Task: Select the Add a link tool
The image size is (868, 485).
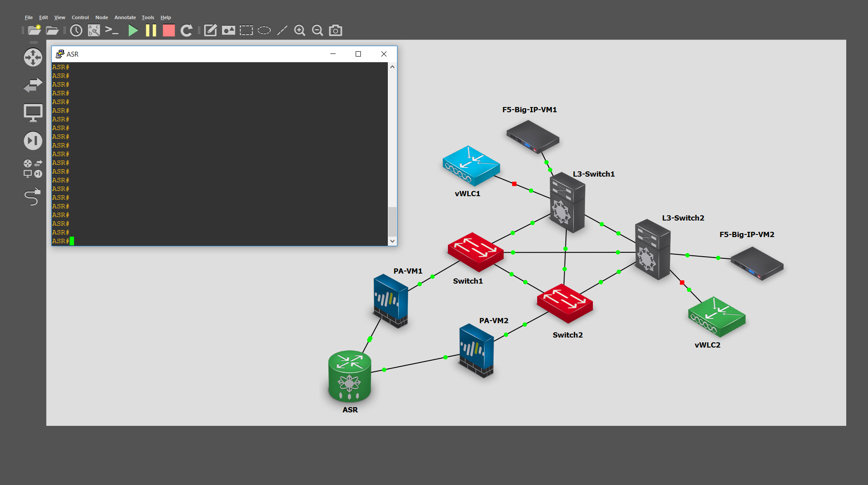Action: pos(33,197)
